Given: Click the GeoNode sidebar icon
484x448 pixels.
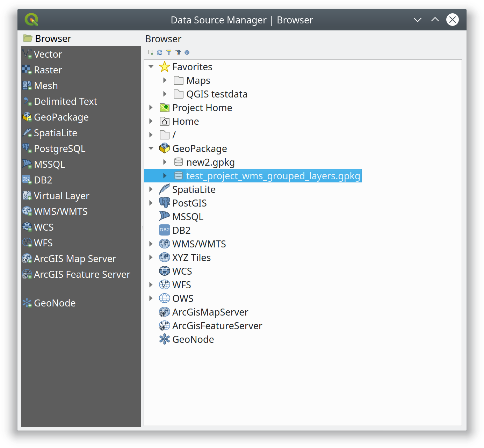Looking at the screenshot, I should click(27, 303).
